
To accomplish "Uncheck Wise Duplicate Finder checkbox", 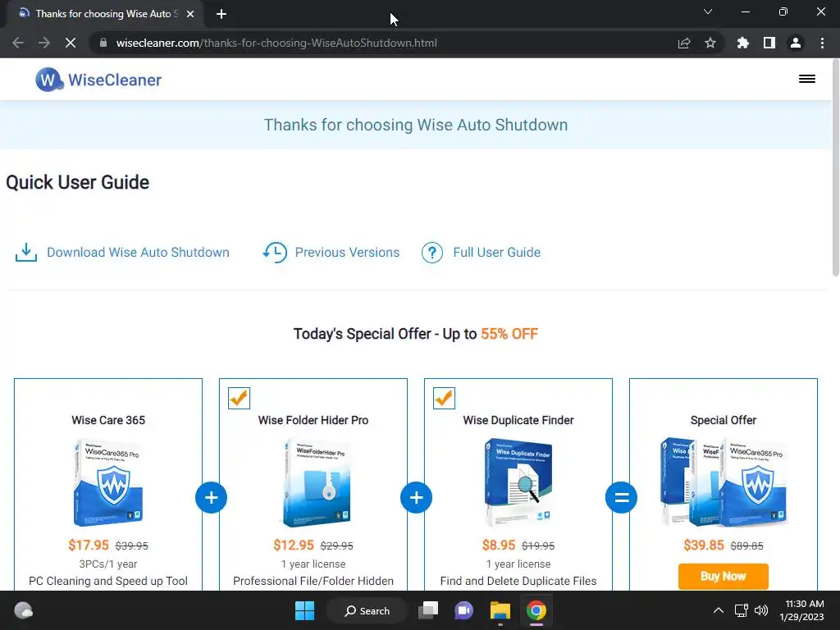I will click(x=444, y=398).
